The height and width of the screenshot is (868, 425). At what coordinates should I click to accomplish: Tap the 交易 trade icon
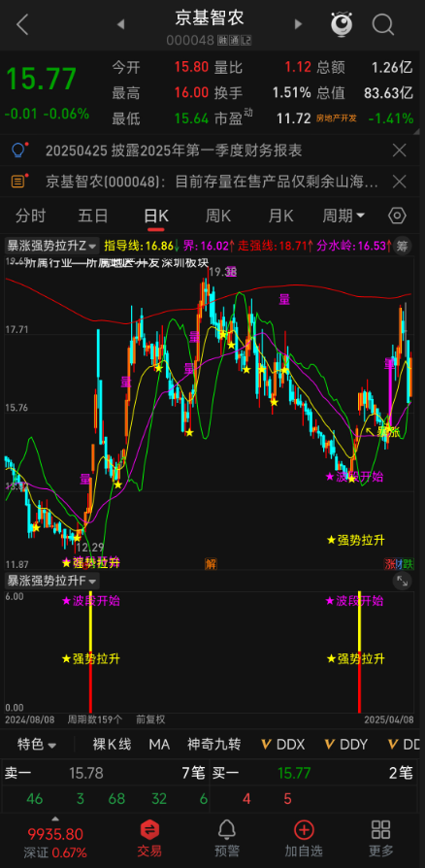point(149,838)
